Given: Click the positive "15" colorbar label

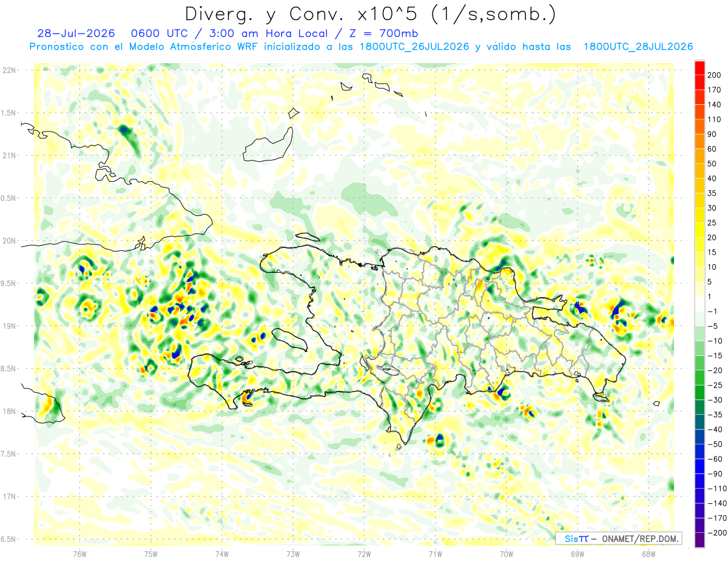Looking at the screenshot, I should click(713, 252).
